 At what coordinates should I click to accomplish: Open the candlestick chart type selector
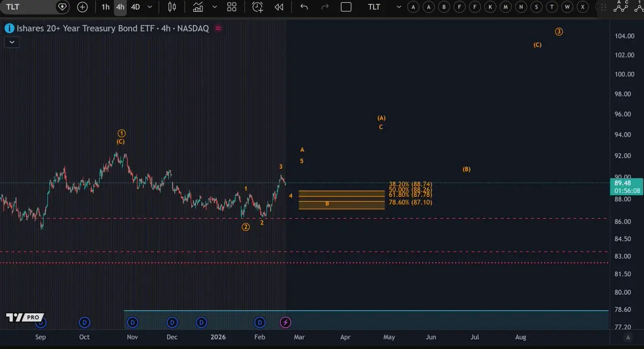172,7
